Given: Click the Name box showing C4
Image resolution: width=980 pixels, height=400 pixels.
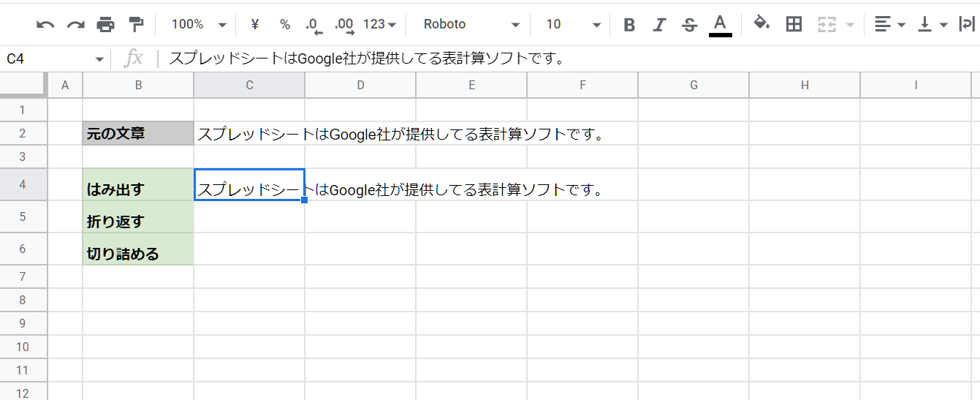Looking at the screenshot, I should (x=48, y=59).
